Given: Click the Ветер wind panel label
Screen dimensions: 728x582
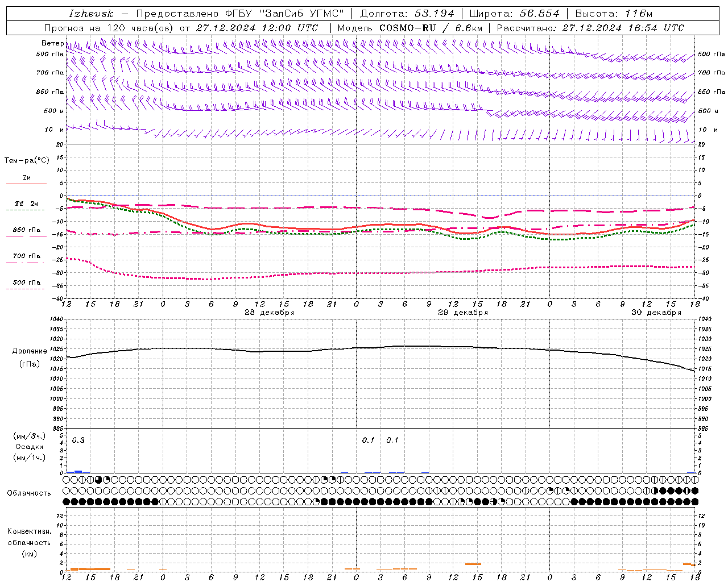Looking at the screenshot, I should pos(52,43).
